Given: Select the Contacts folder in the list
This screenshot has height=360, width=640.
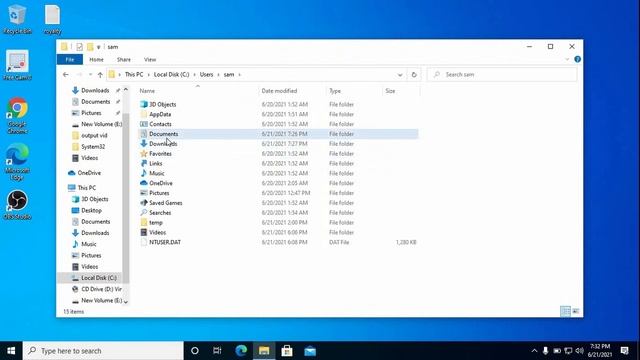Looking at the screenshot, I should point(160,124).
